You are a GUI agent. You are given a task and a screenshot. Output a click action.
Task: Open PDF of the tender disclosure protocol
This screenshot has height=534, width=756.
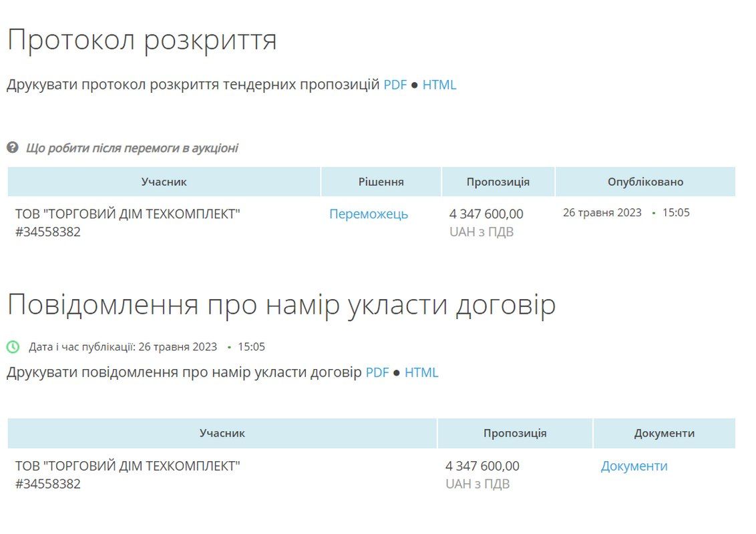(x=395, y=85)
